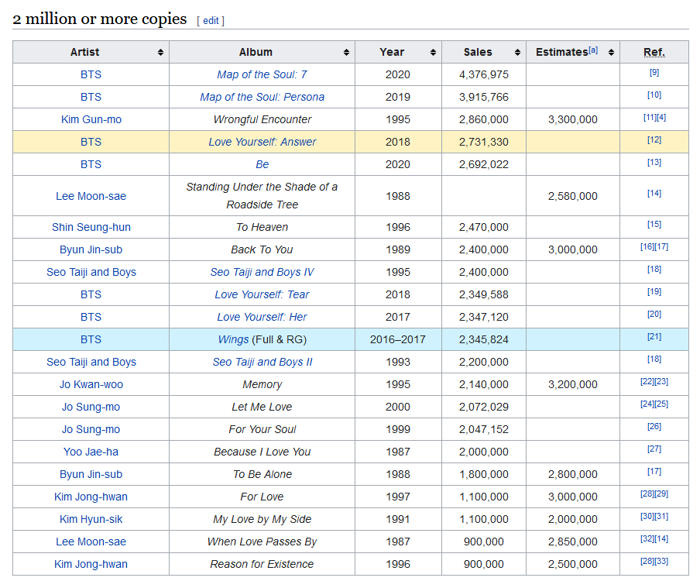Image resolution: width=700 pixels, height=588 pixels.
Task: Sort the table by Sales column
Action: tap(517, 52)
